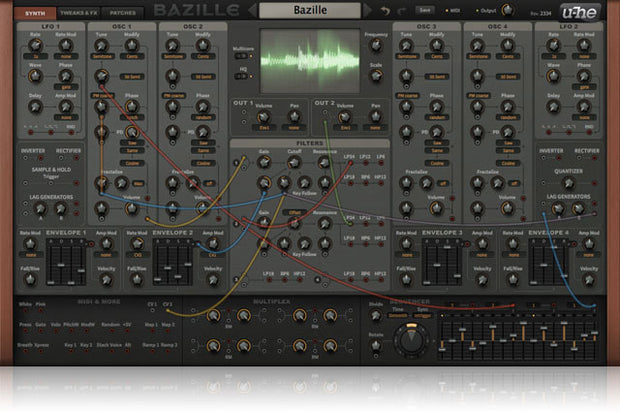This screenshot has height=412, width=620.
Task: Click the Sequencer Time mode button
Action: point(398,316)
